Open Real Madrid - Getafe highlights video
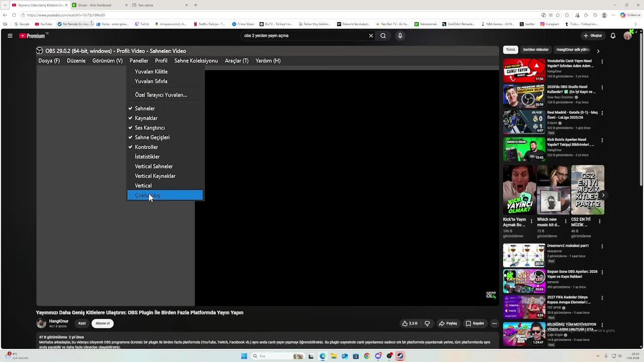 coord(524,122)
